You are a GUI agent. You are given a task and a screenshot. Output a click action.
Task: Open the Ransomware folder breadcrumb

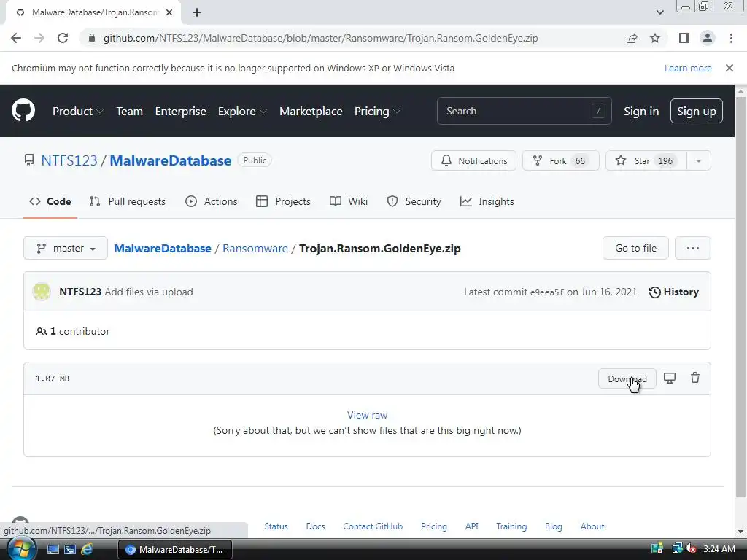tap(255, 248)
